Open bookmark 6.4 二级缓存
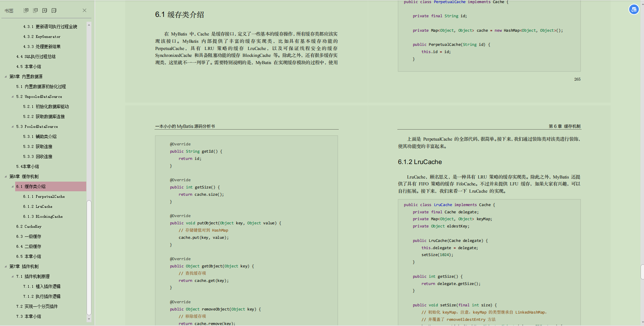 coord(29,246)
